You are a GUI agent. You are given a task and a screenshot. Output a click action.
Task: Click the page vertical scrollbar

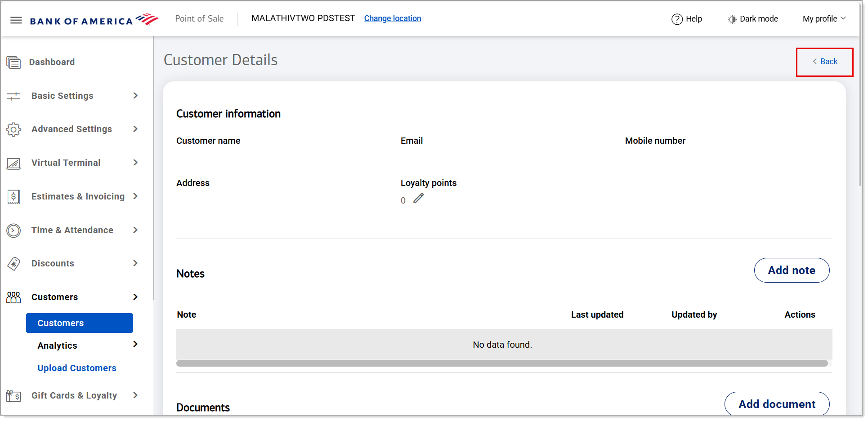[x=860, y=112]
